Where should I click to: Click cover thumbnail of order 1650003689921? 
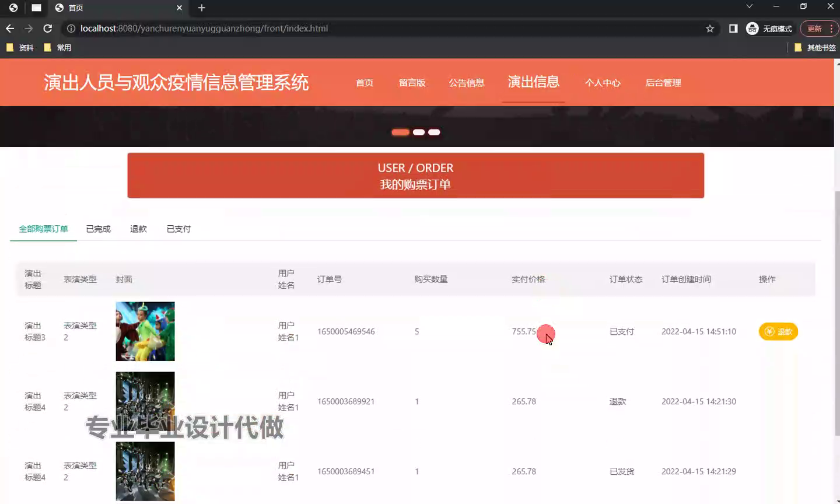pyautogui.click(x=145, y=401)
